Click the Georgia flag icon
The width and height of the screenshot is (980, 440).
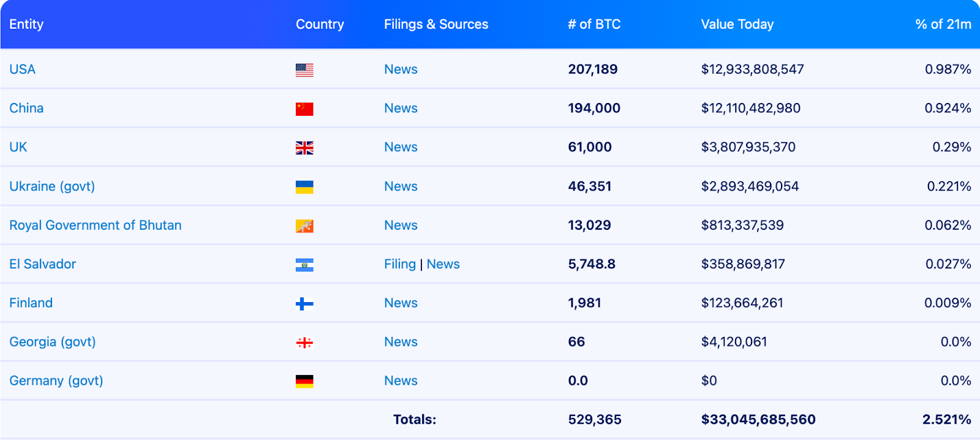point(304,343)
